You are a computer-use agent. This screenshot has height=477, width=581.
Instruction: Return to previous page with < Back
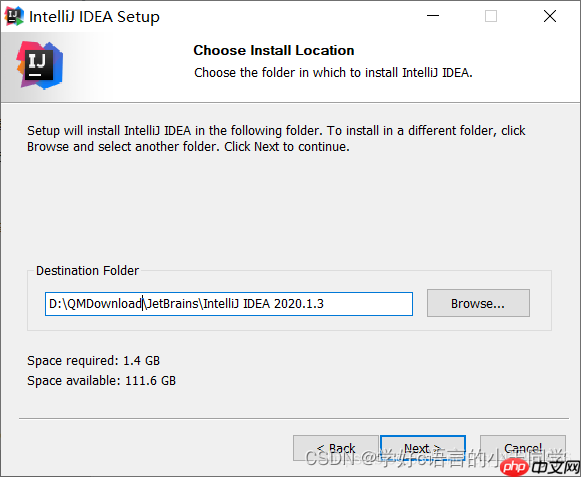tap(336, 448)
